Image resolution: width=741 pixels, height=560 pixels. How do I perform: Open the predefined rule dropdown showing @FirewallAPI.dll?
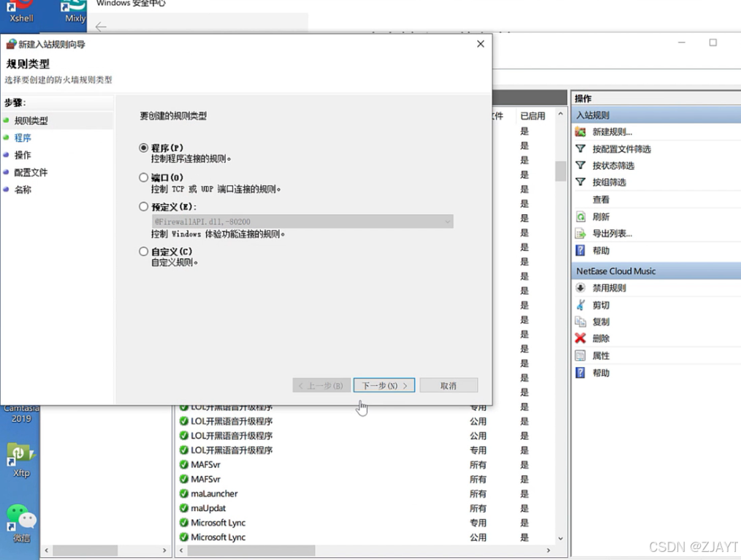tap(446, 222)
